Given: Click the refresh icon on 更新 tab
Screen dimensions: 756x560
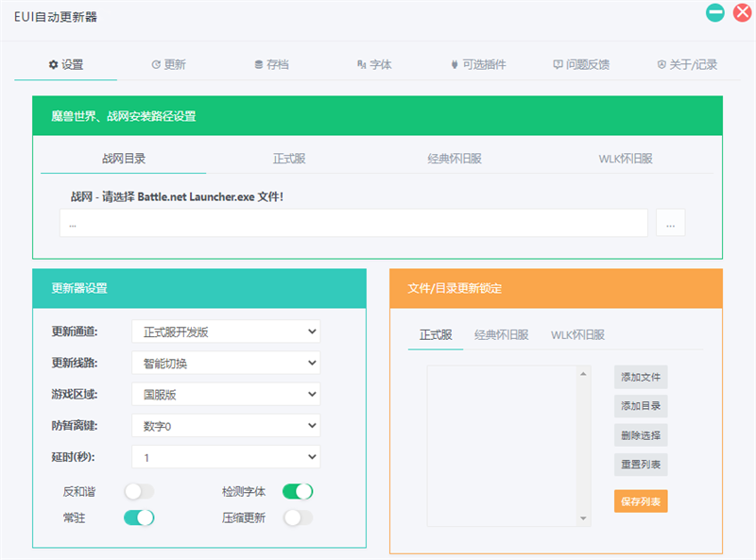Looking at the screenshot, I should (156, 65).
